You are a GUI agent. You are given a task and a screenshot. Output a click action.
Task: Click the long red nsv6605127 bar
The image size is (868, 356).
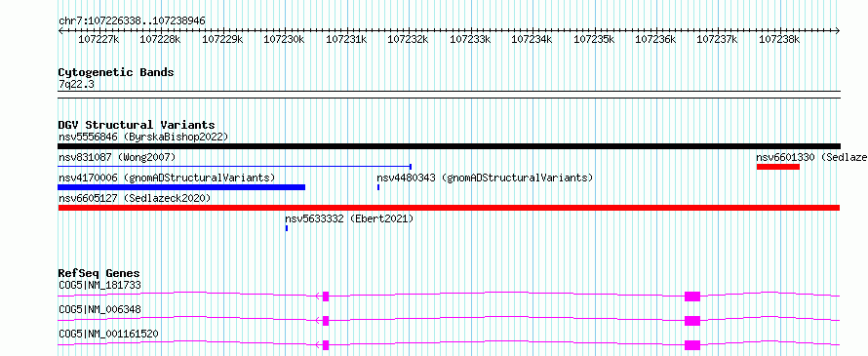(449, 208)
